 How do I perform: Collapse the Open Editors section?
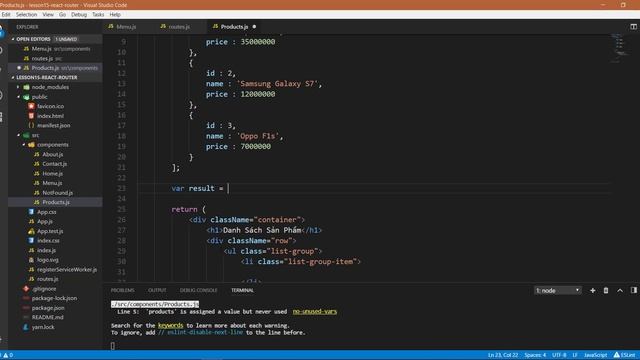click(x=33, y=39)
